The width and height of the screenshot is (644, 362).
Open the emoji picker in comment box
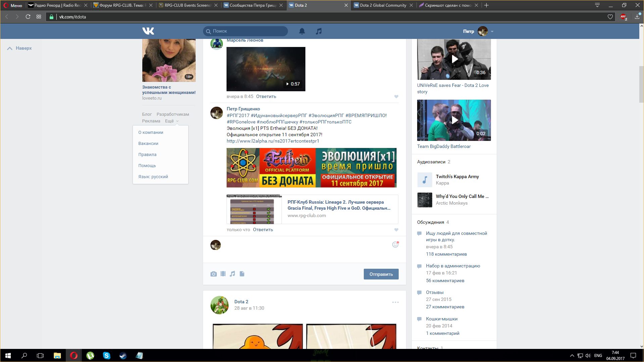point(395,245)
